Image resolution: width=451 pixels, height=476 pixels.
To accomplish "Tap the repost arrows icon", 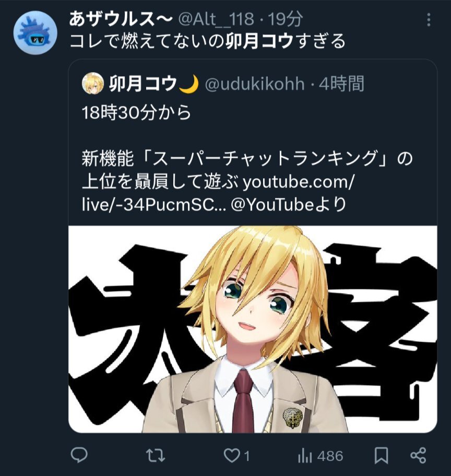I will [x=155, y=455].
